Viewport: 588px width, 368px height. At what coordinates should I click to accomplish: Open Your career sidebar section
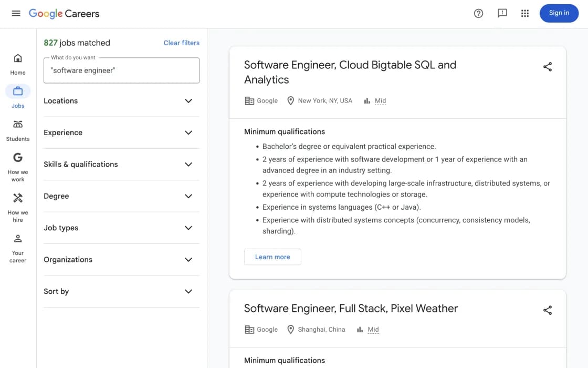click(18, 248)
